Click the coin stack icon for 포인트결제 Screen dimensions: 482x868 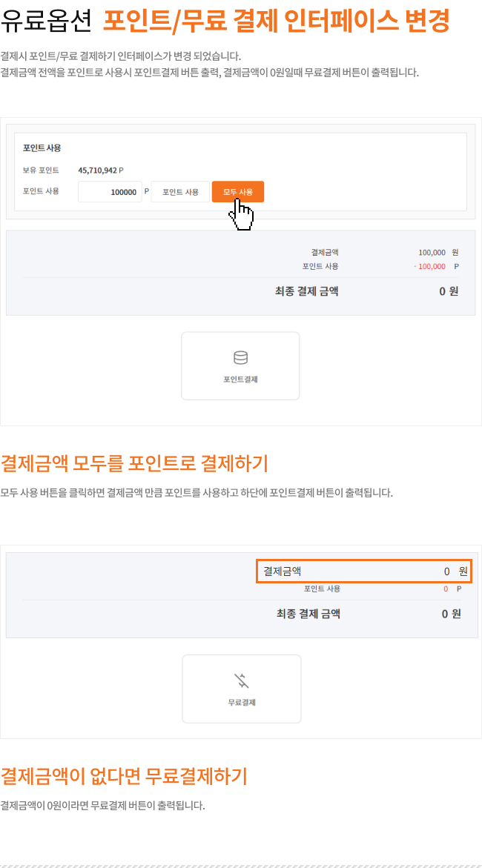click(x=240, y=358)
